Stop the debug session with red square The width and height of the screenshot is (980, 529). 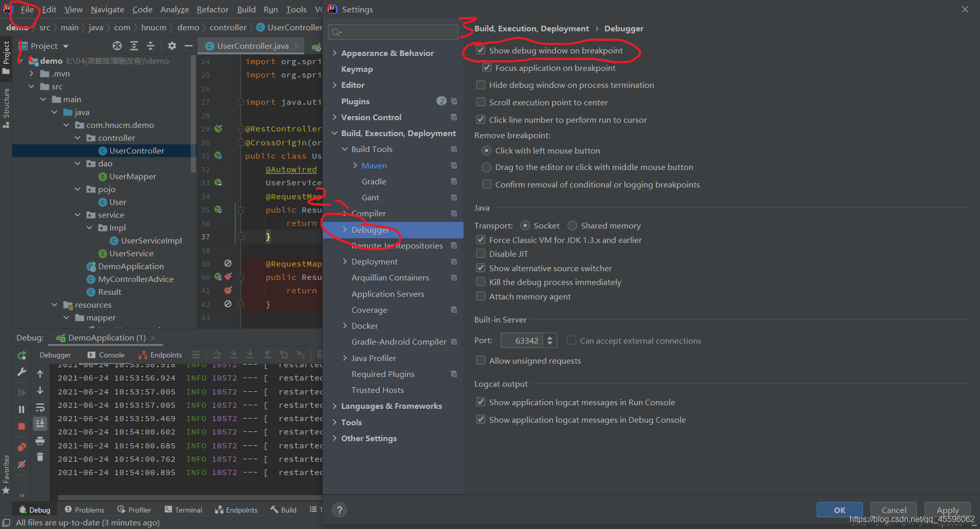[22, 426]
